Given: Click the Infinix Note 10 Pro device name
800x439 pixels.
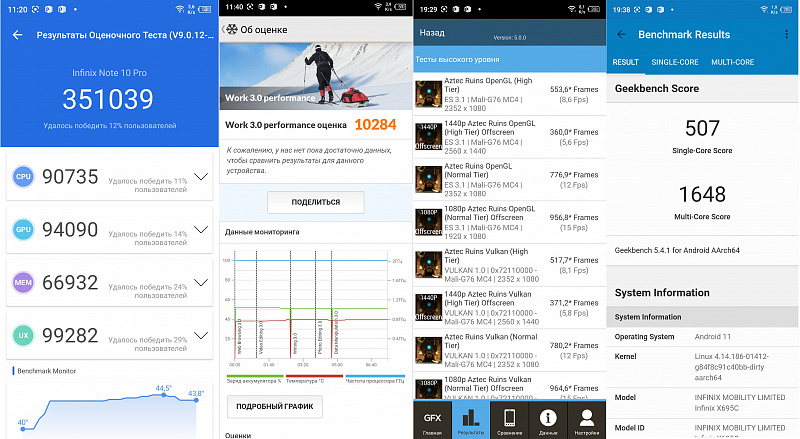Looking at the screenshot, I should coord(109,73).
